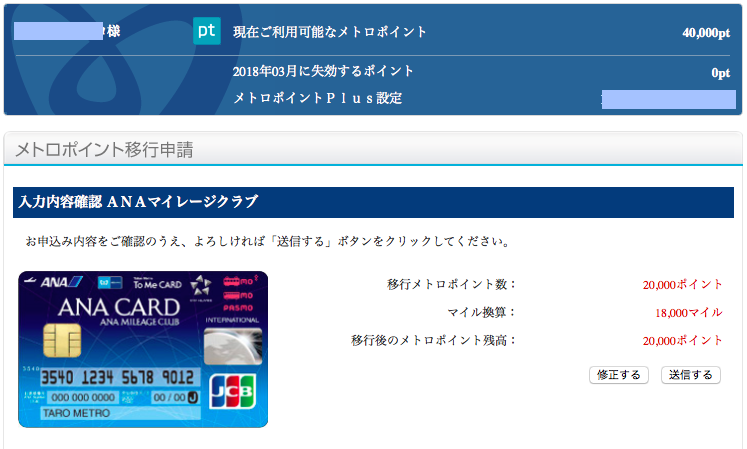Click the JCB logo on the card
Viewport: 747px width, 449px height.
[x=232, y=391]
